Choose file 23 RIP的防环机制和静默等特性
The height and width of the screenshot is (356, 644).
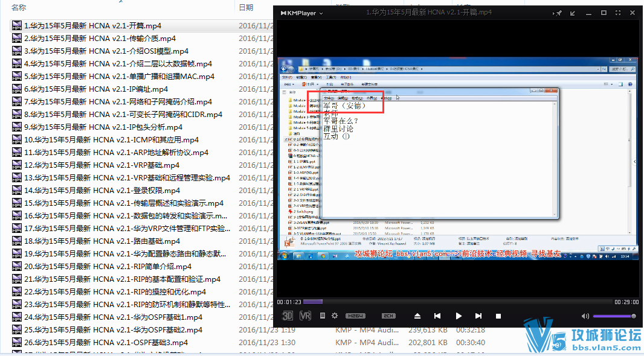[x=127, y=305]
